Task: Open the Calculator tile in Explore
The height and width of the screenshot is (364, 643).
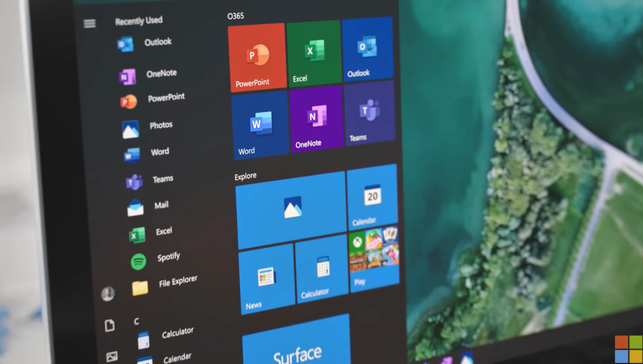Action: [x=322, y=269]
